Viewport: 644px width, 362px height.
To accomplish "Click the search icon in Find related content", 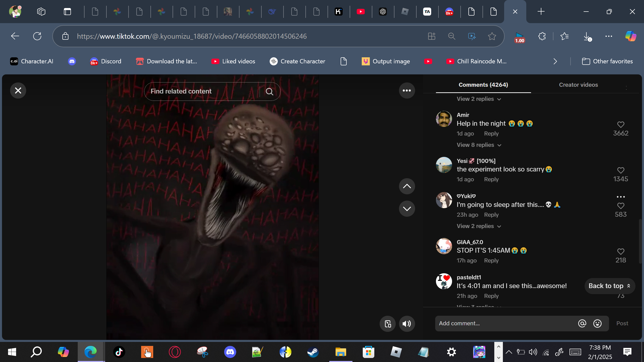I will (269, 92).
